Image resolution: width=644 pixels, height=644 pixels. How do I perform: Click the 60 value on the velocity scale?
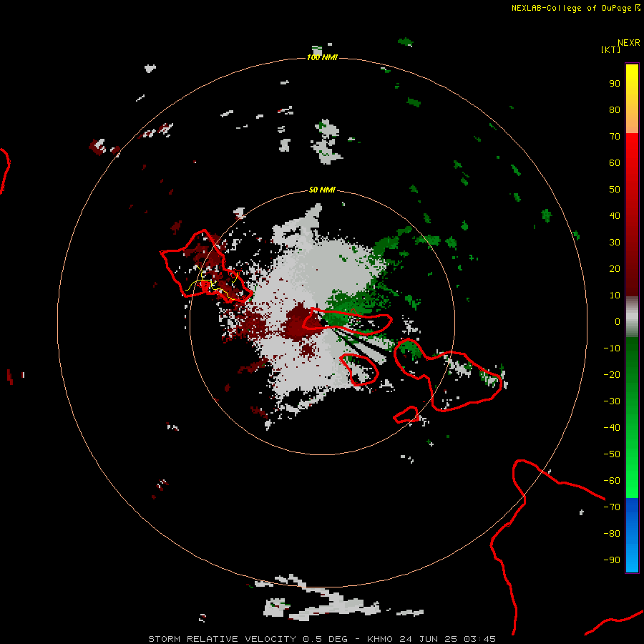615,163
